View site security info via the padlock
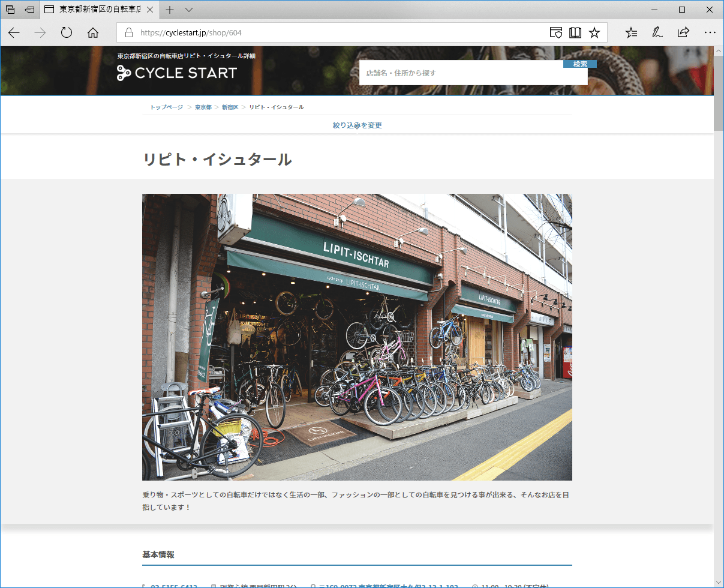Viewport: 724px width, 588px height. coord(128,33)
